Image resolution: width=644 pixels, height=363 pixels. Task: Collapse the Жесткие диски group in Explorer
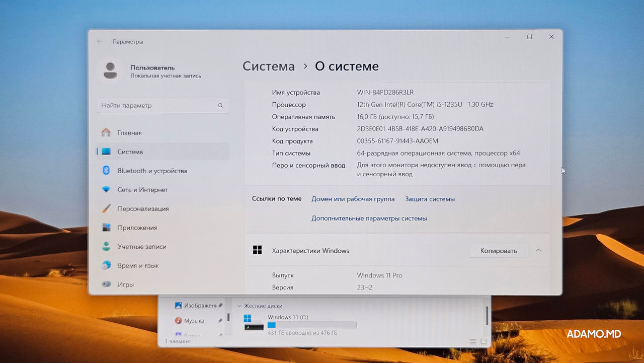coord(240,306)
